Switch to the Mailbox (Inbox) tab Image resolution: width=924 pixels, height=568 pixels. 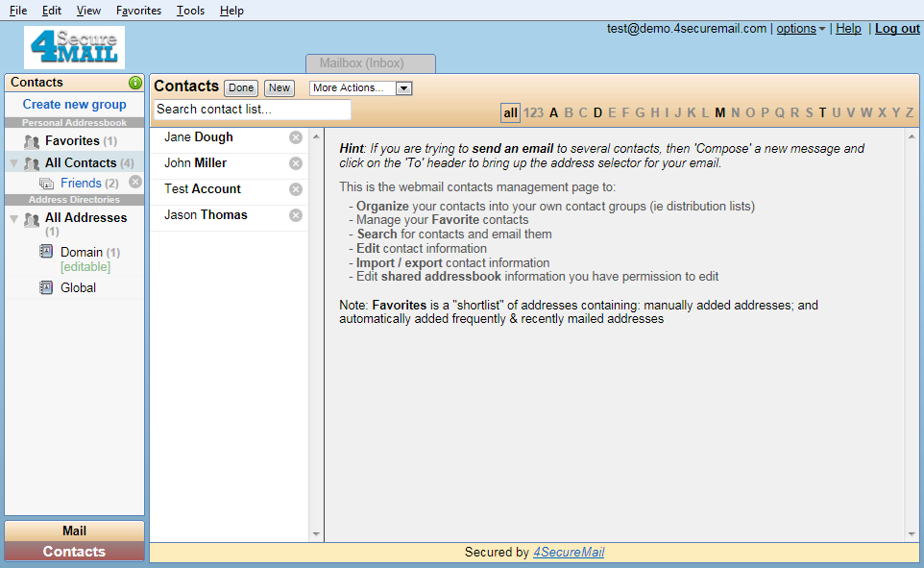[371, 63]
